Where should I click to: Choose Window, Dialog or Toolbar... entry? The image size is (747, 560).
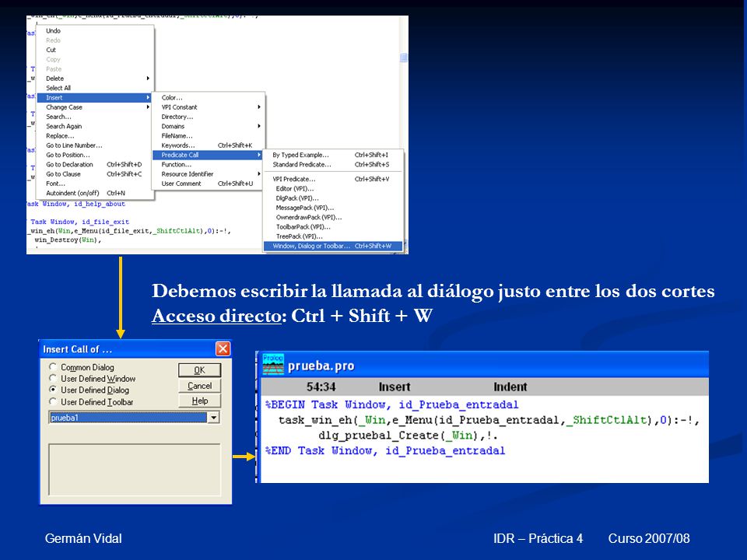(334, 247)
